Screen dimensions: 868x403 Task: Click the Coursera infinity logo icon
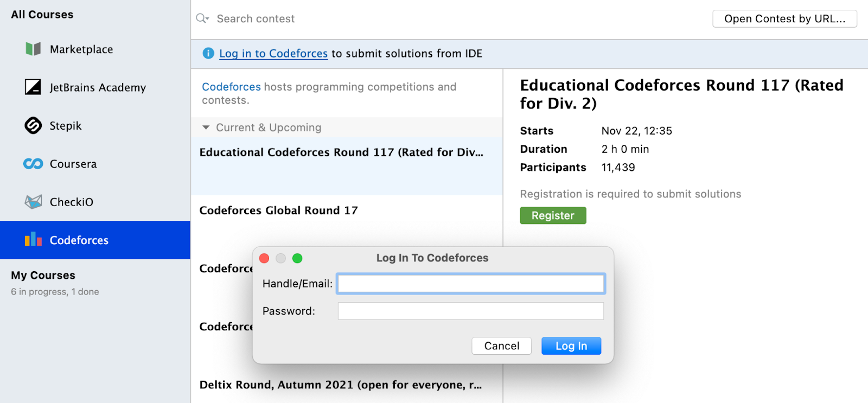tap(33, 164)
